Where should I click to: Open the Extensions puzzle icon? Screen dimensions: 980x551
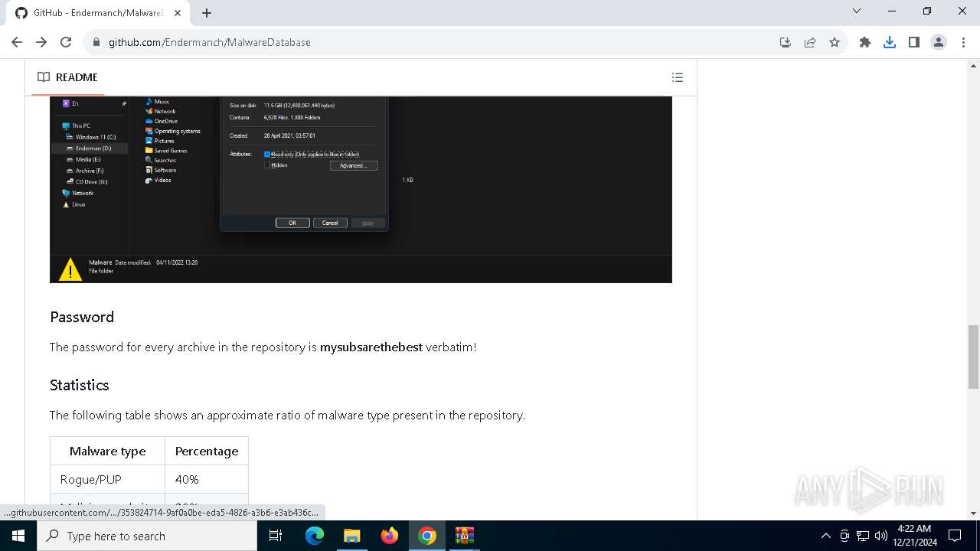pos(865,42)
